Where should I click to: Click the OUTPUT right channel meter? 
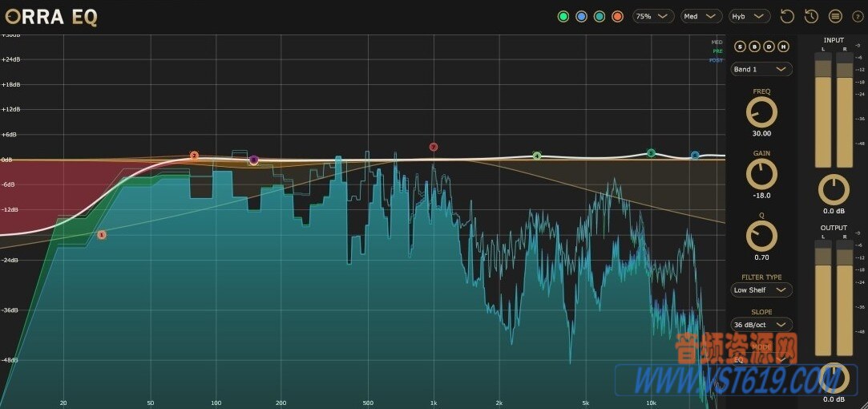tap(844, 298)
